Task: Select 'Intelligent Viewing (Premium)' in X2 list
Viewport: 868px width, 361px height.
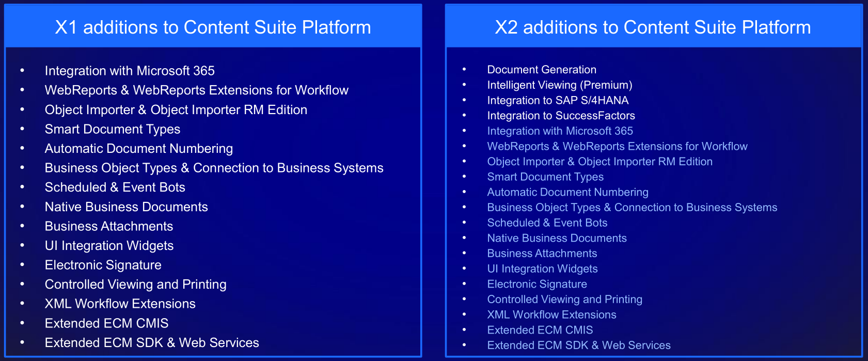Action: (560, 85)
